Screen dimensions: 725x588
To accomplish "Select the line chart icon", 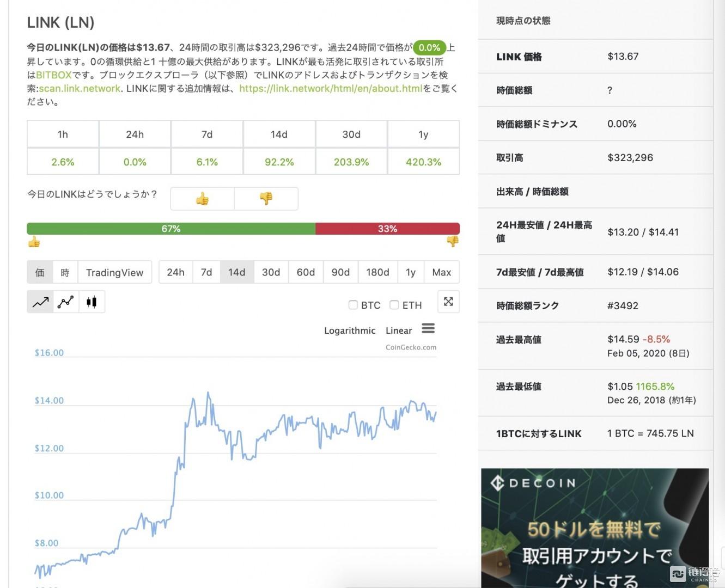I will (39, 301).
